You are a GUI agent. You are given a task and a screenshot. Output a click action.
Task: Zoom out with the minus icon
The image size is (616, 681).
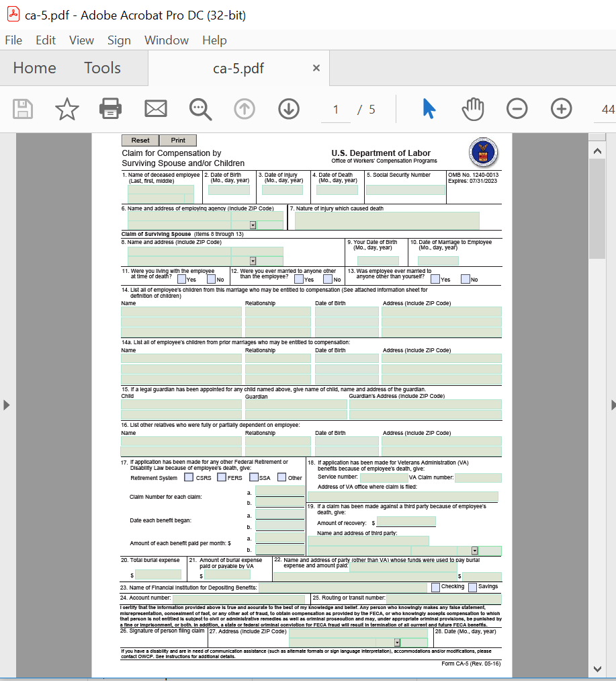(517, 108)
